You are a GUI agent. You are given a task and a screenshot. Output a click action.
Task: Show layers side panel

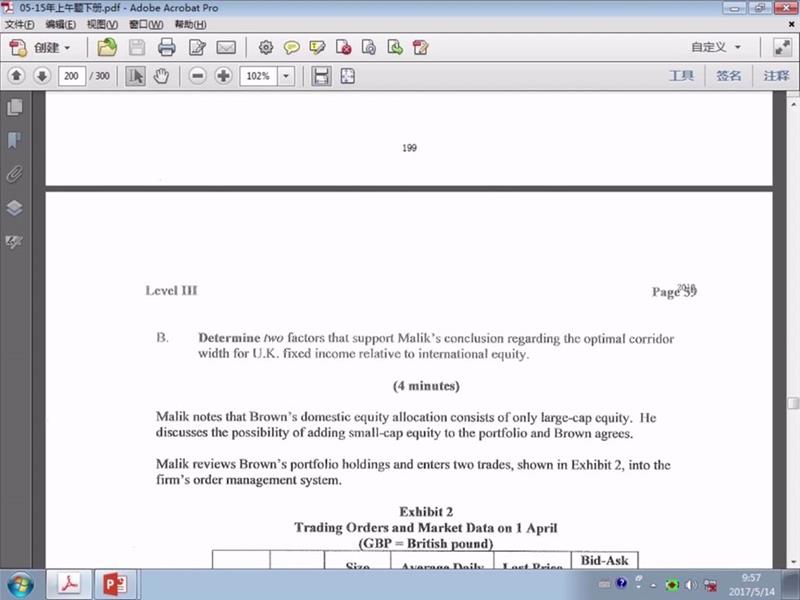[15, 208]
